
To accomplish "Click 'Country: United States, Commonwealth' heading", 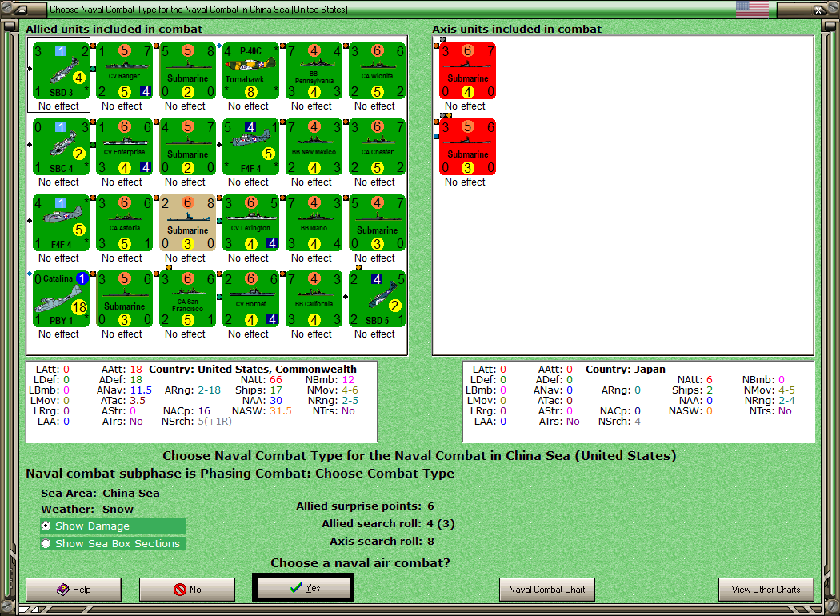I will pos(253,369).
